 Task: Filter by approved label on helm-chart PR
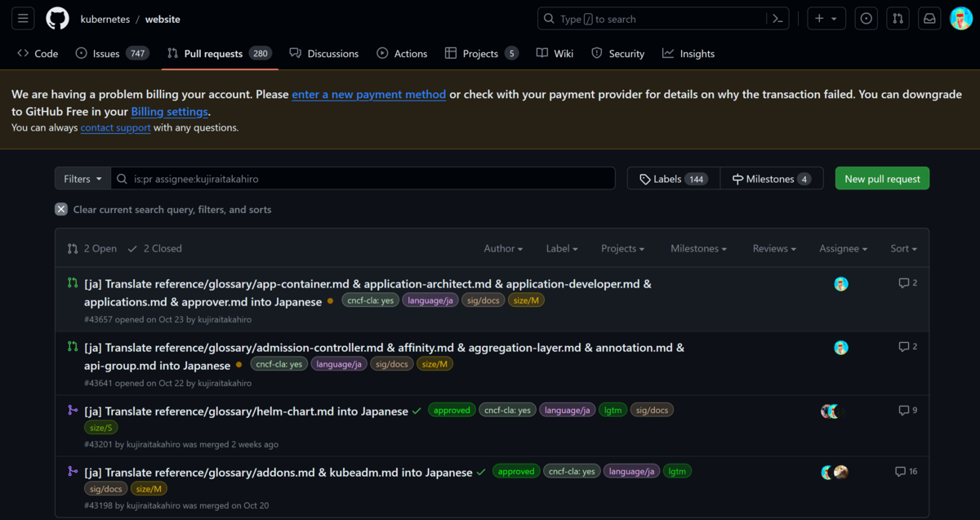coord(452,411)
